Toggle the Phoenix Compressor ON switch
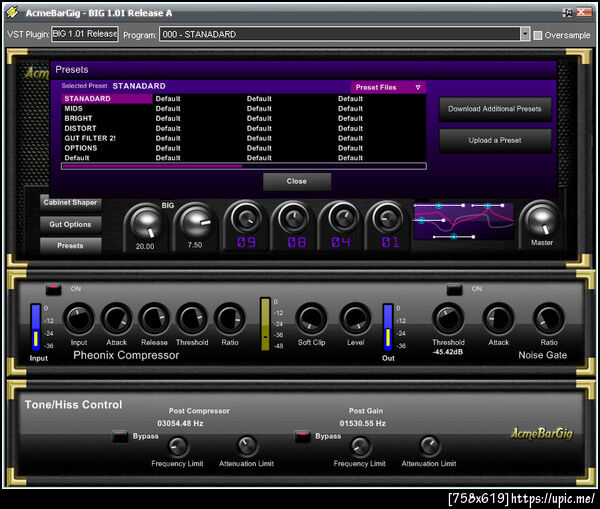 click(x=53, y=289)
